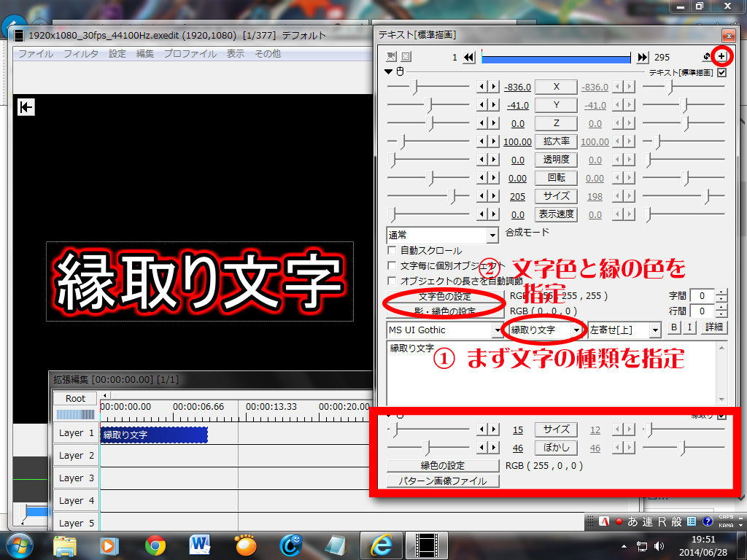
Task: Click the 縁色の設定 button
Action: pyautogui.click(x=443, y=465)
